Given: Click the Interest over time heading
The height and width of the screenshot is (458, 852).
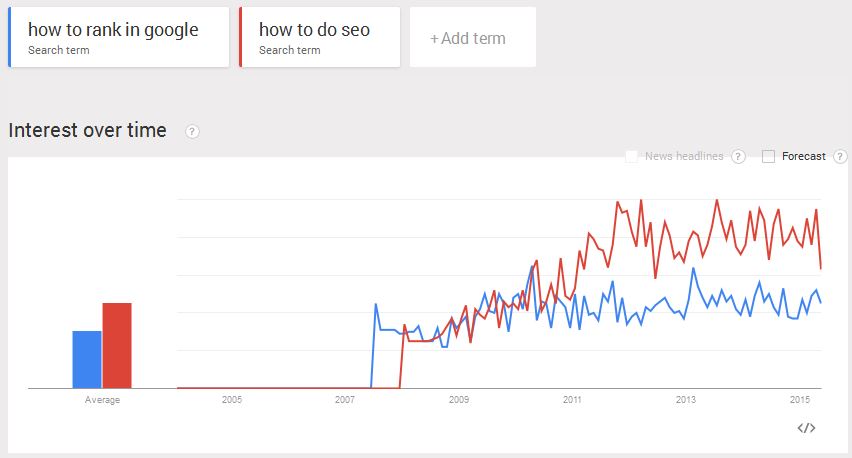Looking at the screenshot, I should pyautogui.click(x=87, y=131).
